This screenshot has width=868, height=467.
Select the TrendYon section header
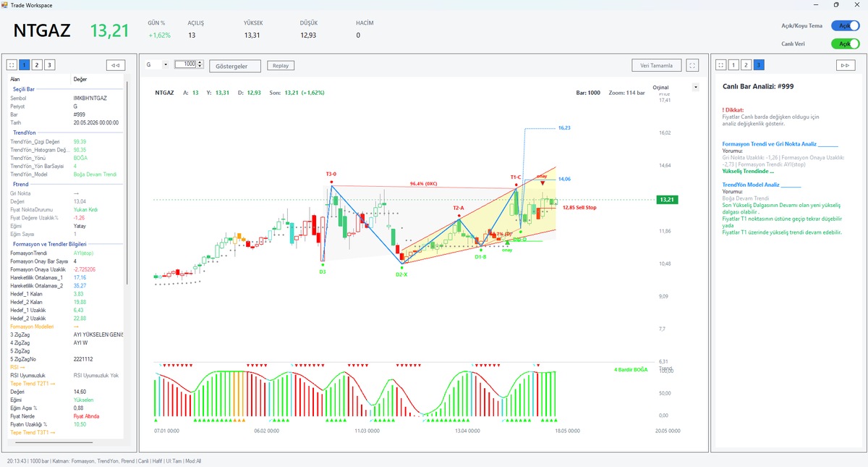point(25,132)
